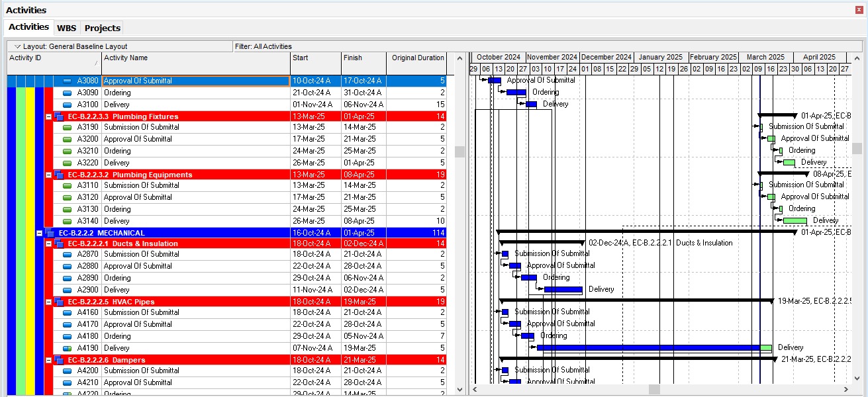Click the A4190 Finish cell '19-Mar-25'

(363, 348)
